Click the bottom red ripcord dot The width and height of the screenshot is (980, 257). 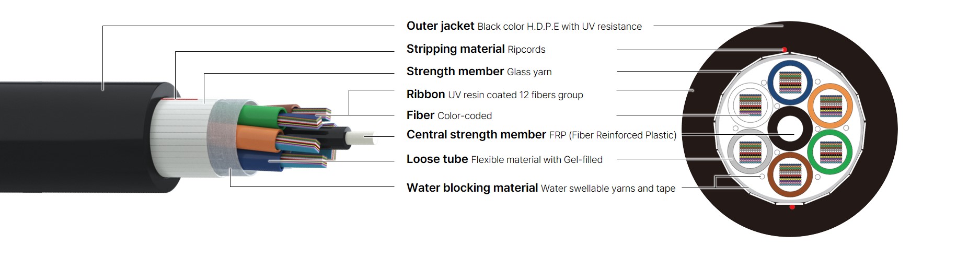click(792, 207)
